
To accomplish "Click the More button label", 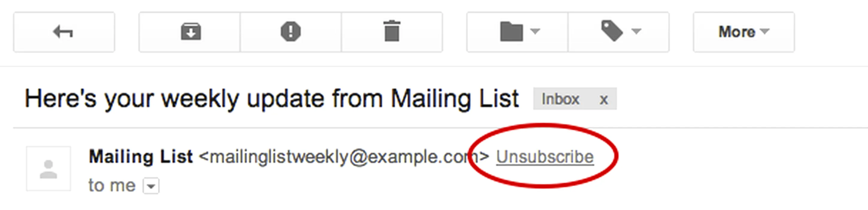I will (x=737, y=32).
